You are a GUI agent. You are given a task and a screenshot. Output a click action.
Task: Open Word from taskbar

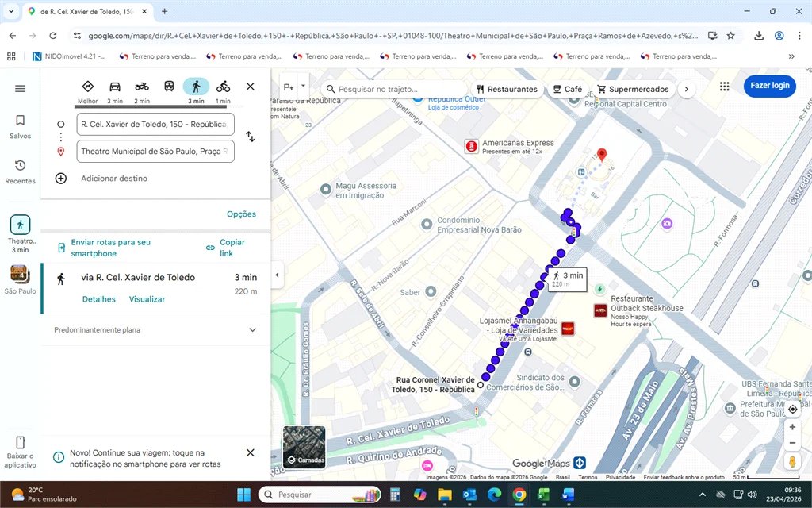(568, 495)
